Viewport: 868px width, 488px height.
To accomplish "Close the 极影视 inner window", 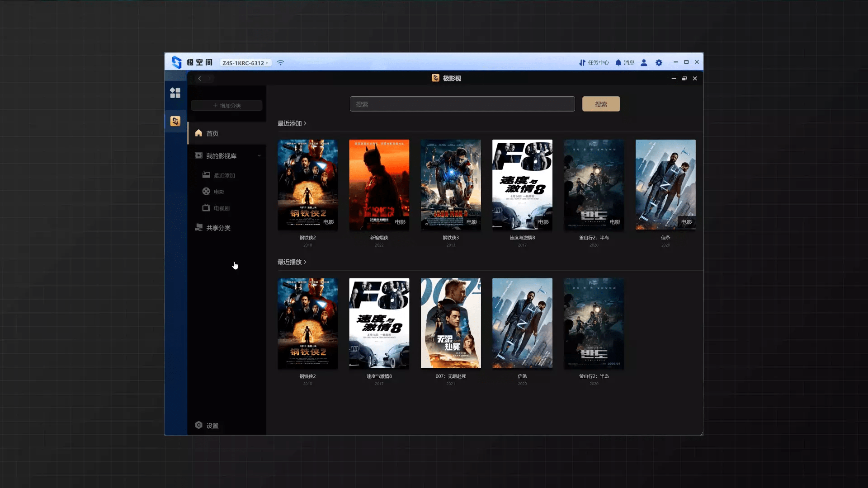I will tap(695, 79).
